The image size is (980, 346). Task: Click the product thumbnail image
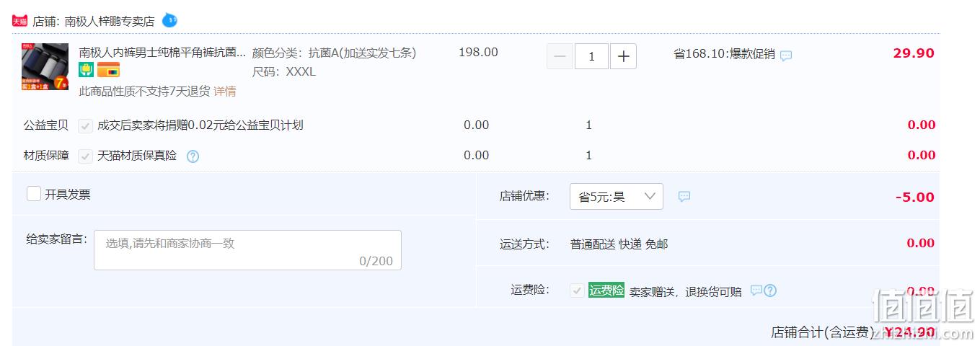point(45,66)
